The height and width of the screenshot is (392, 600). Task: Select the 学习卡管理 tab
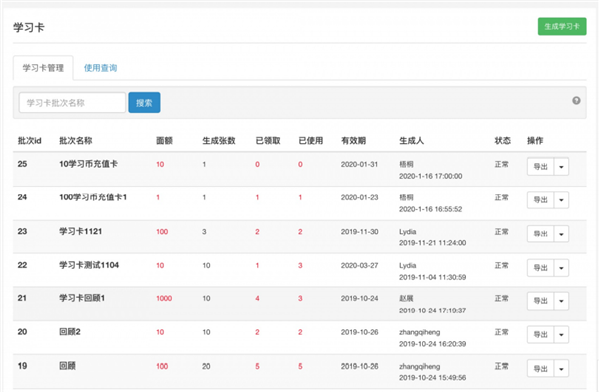coord(43,68)
